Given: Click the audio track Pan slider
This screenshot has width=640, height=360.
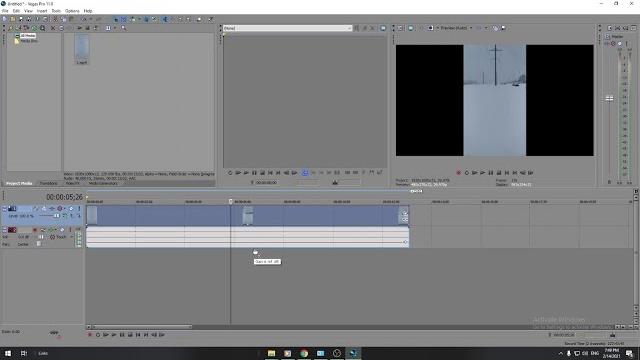Looking at the screenshot, I should pos(39,244).
